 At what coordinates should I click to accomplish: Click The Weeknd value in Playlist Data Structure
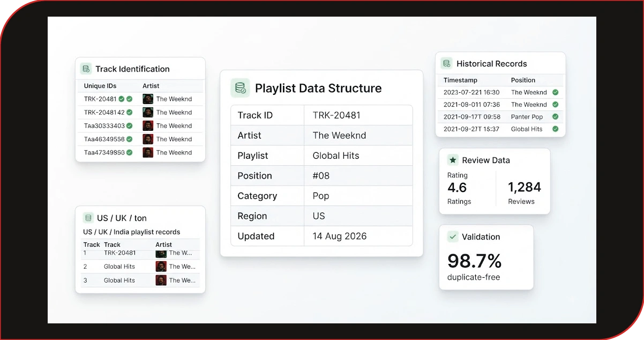coord(340,136)
